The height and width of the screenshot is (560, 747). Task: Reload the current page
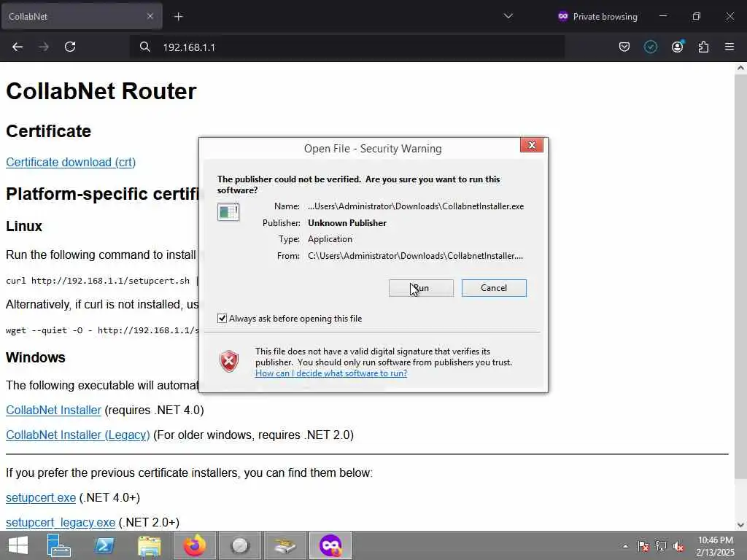coord(70,47)
